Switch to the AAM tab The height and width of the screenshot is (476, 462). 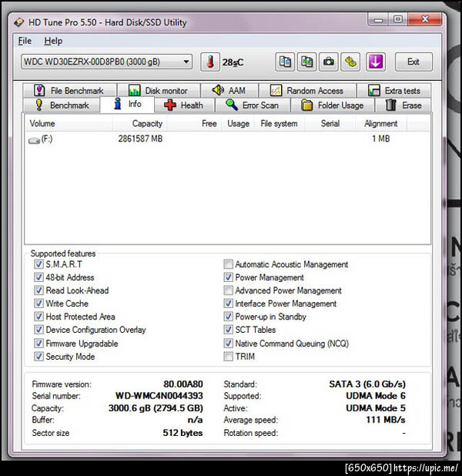(x=229, y=90)
